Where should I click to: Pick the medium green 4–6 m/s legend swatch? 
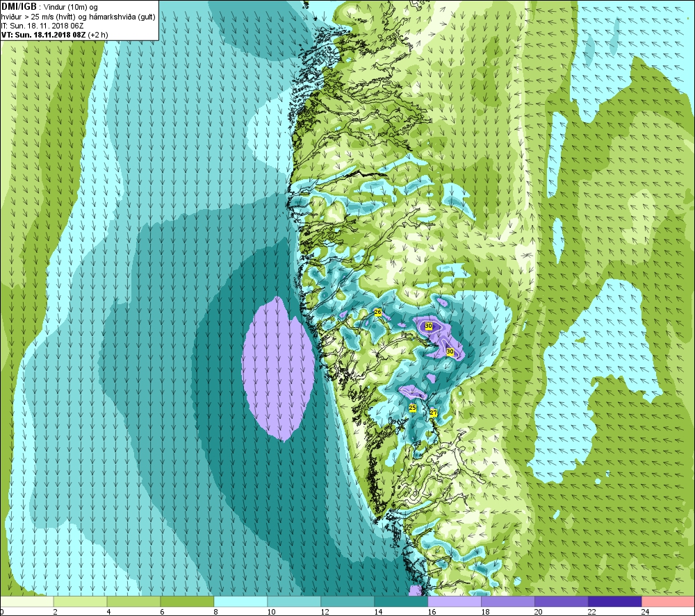coord(133,601)
